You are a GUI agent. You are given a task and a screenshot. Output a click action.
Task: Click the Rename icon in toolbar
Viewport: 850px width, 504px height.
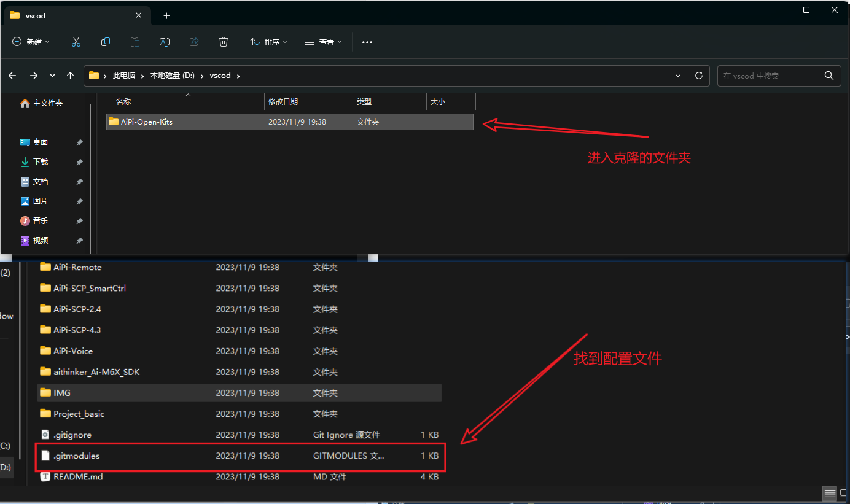coord(165,42)
